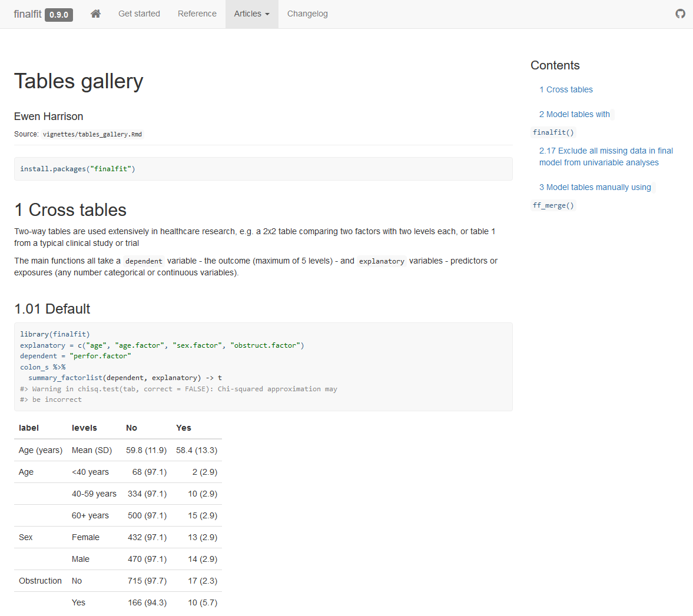Open the GitHub repository icon

pyautogui.click(x=680, y=14)
